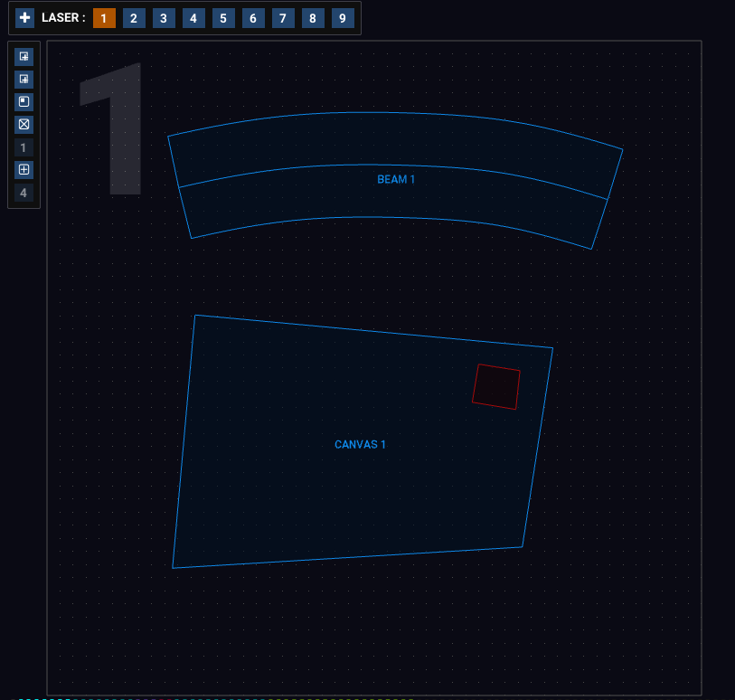Select the active laser 1 tab
This screenshot has height=700, width=735.
point(104,18)
